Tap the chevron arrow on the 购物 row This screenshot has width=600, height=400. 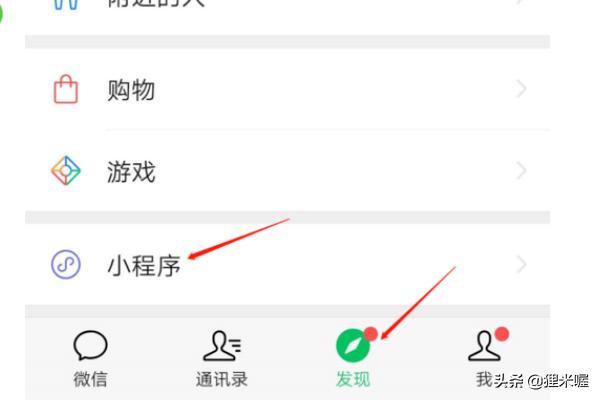[x=521, y=89]
